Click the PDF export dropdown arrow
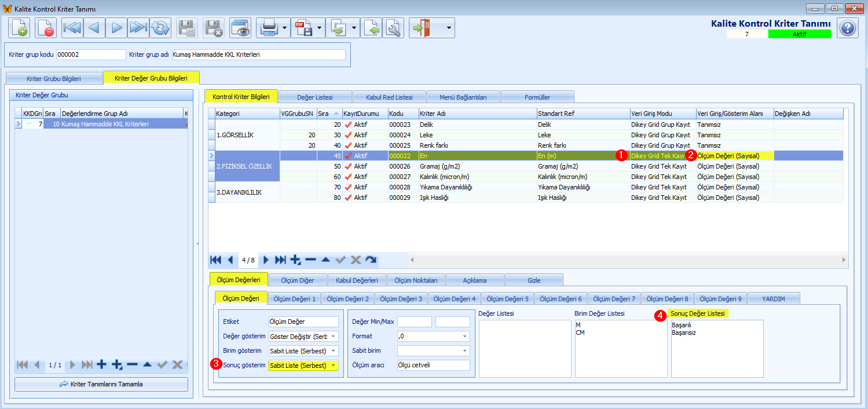 pos(320,28)
